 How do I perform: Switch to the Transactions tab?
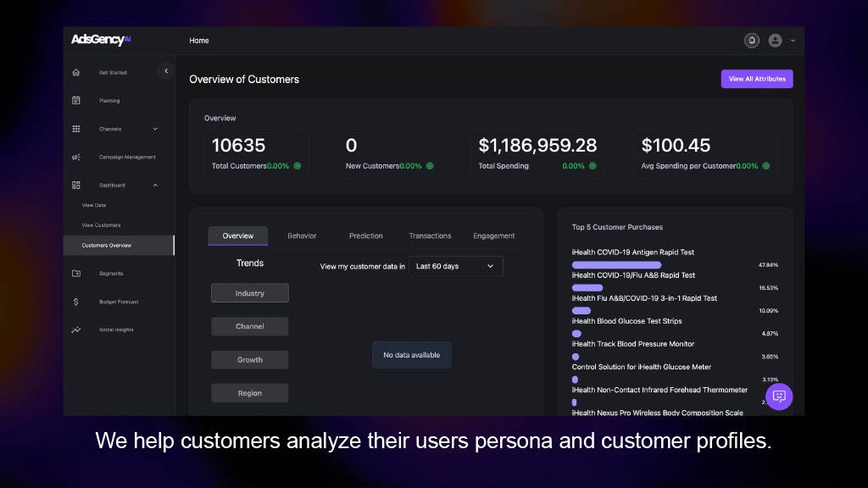pos(430,236)
